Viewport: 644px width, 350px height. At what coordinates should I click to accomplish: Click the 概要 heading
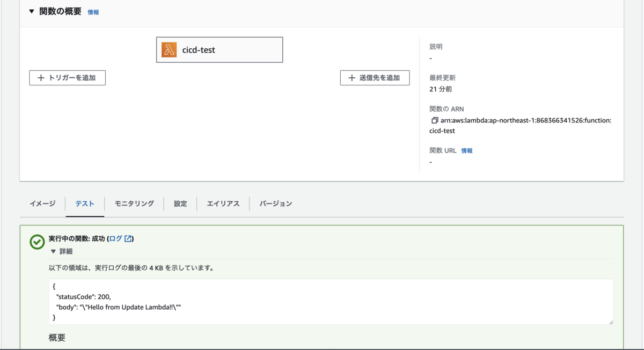pyautogui.click(x=57, y=338)
